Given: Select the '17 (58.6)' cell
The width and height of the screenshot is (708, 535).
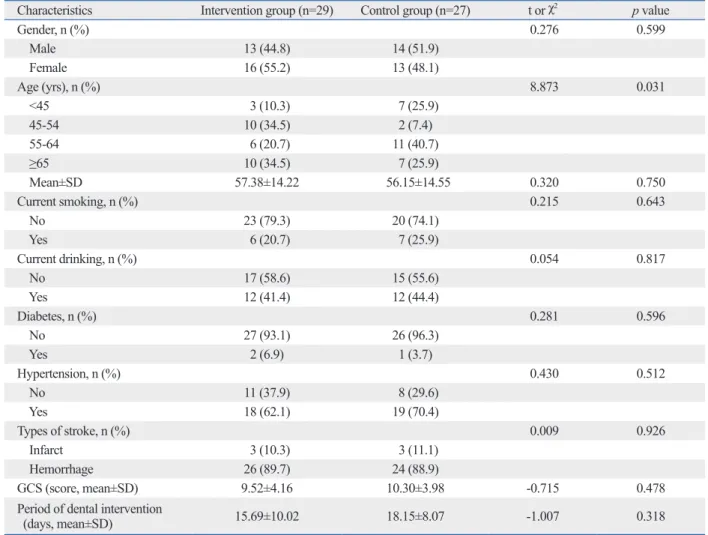Looking at the screenshot, I should [267, 278].
